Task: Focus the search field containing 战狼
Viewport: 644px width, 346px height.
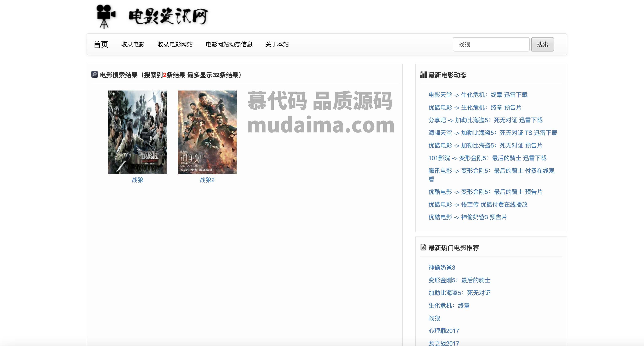Action: [491, 44]
